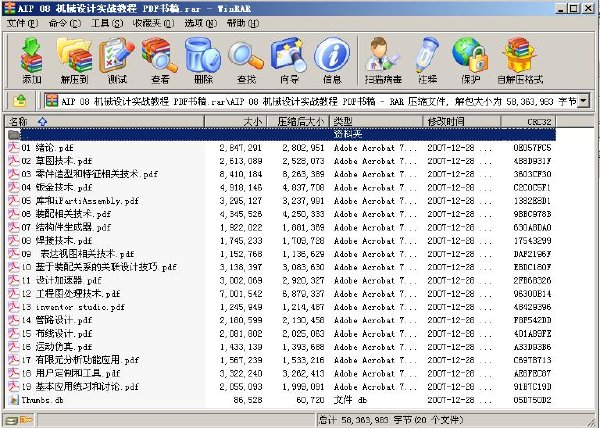Expand the address bar path dropdown
Image resolution: width=600 pixels, height=428 pixels.
tap(583, 101)
